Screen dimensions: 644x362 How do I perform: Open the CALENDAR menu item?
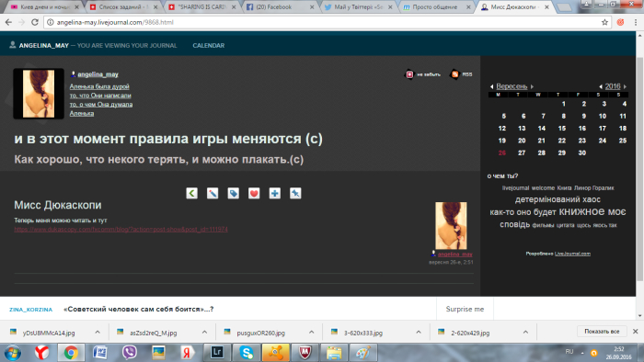(x=209, y=46)
